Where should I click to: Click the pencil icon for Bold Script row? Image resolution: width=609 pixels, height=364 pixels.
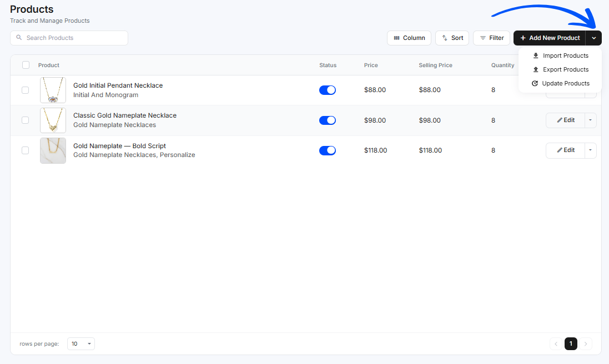[x=560, y=150]
